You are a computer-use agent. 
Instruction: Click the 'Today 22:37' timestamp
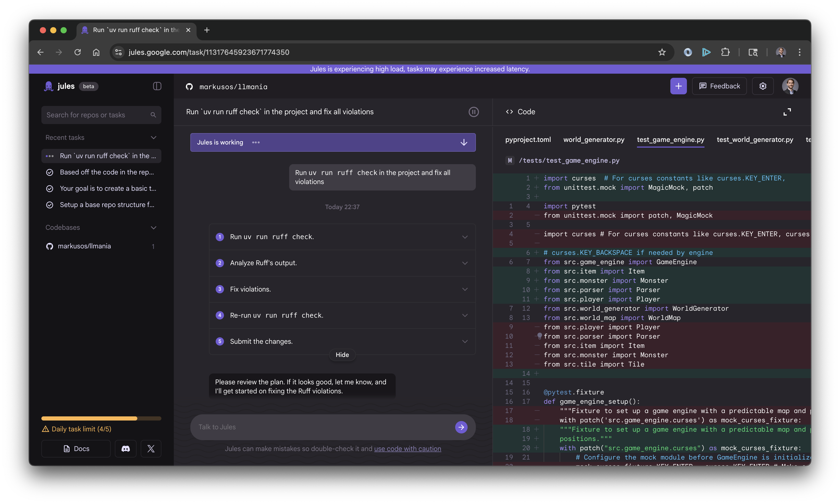coord(342,207)
